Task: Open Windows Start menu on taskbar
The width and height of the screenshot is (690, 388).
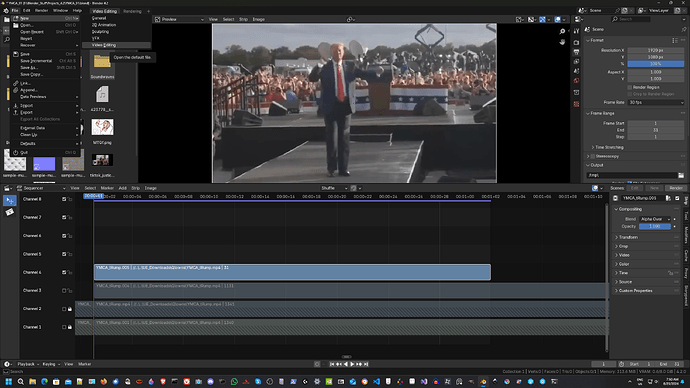Action: [x=8, y=382]
